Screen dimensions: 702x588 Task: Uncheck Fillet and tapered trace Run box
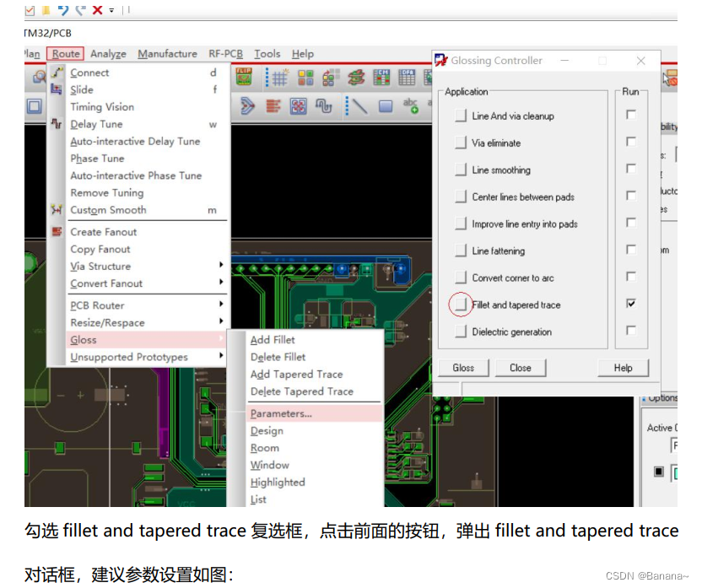[x=632, y=303]
